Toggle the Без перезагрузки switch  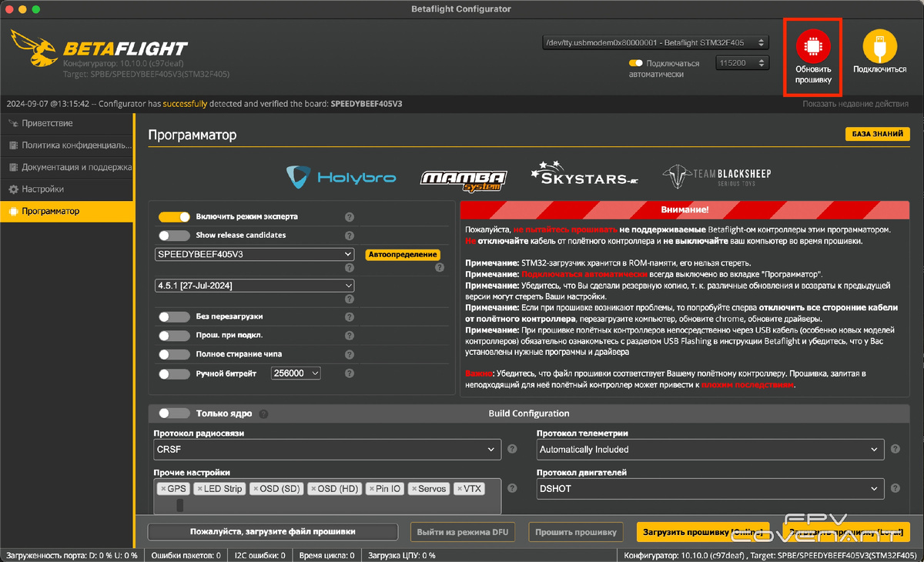[174, 317]
